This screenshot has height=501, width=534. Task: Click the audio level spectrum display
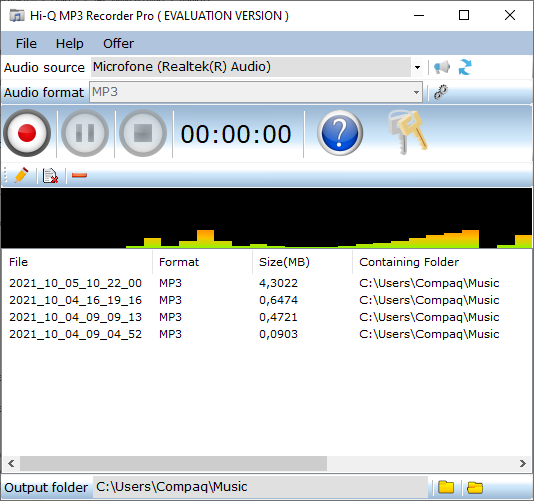pos(267,218)
